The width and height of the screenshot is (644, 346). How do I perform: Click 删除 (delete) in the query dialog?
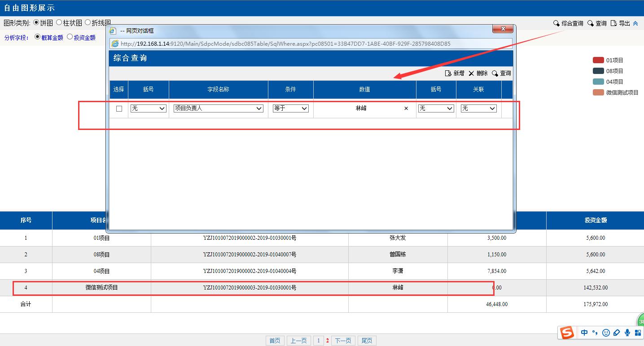(478, 73)
